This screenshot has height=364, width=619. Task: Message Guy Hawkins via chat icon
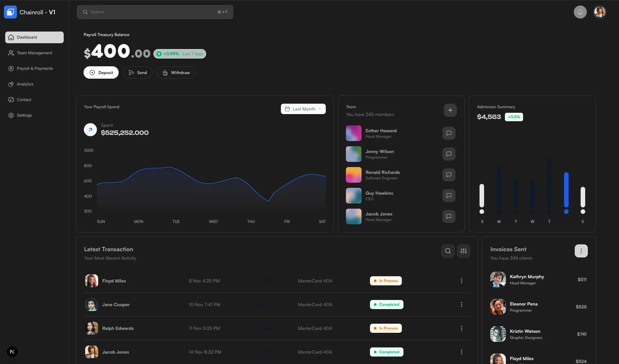[x=449, y=196]
